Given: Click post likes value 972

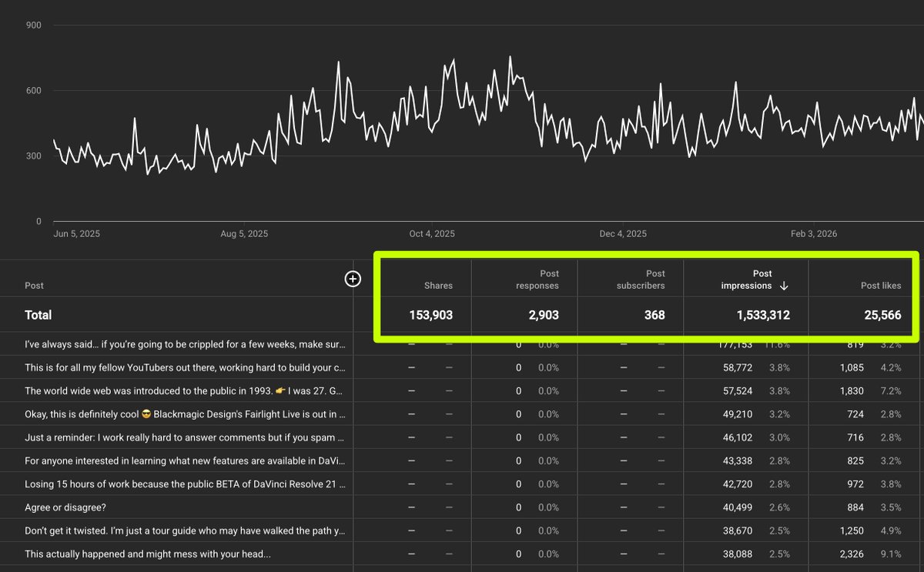Looking at the screenshot, I should pyautogui.click(x=855, y=484).
